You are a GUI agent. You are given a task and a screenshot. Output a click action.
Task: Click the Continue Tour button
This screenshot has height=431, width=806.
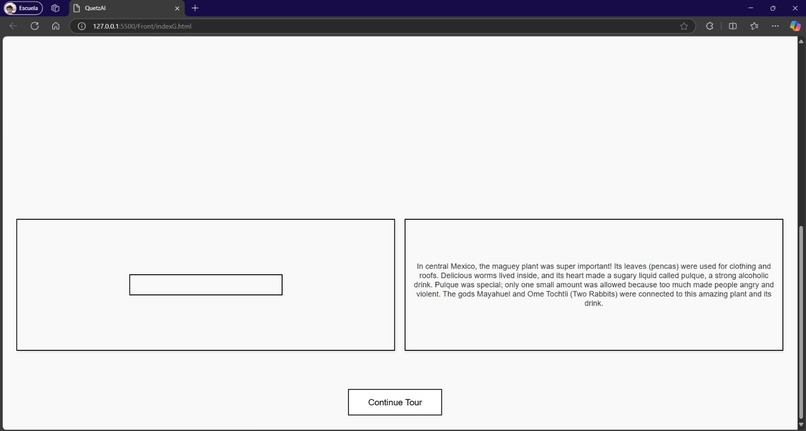(395, 402)
